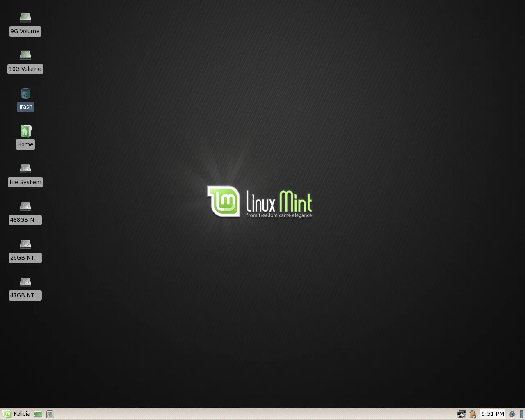Screen dimensions: 525x420
Task: Click the Home label text
Action: (25, 144)
